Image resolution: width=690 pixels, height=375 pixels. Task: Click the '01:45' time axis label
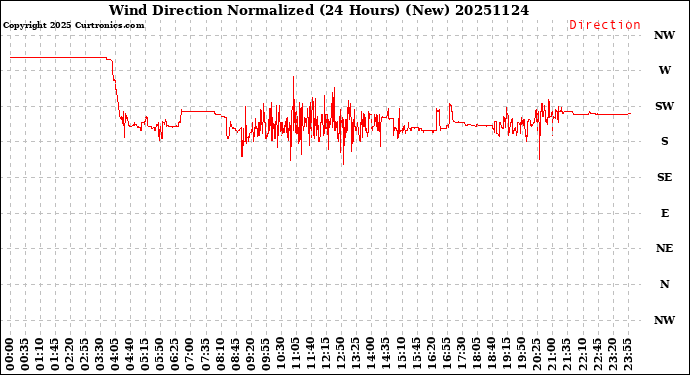(55, 355)
